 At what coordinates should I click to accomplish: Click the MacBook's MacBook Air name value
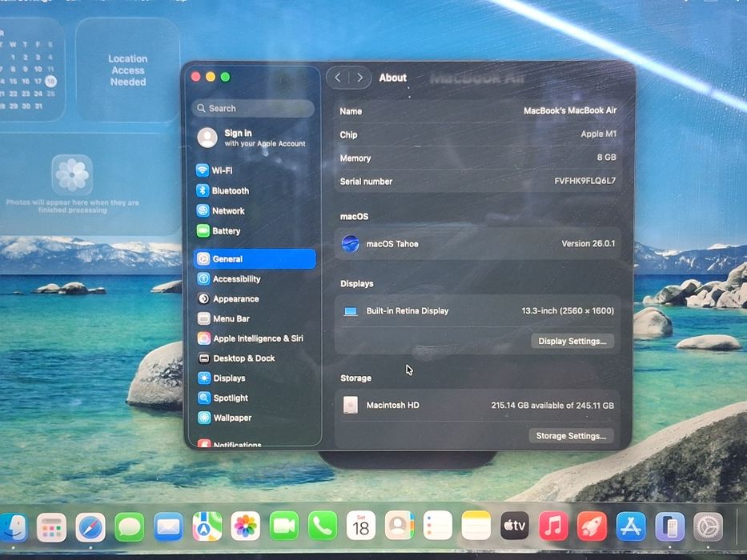(x=570, y=110)
